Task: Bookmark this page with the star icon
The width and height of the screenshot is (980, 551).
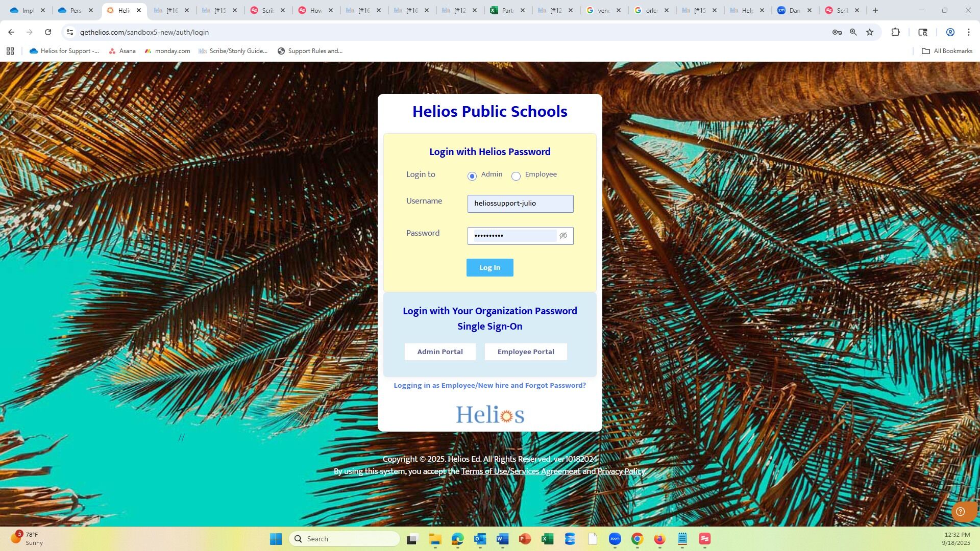Action: (870, 32)
